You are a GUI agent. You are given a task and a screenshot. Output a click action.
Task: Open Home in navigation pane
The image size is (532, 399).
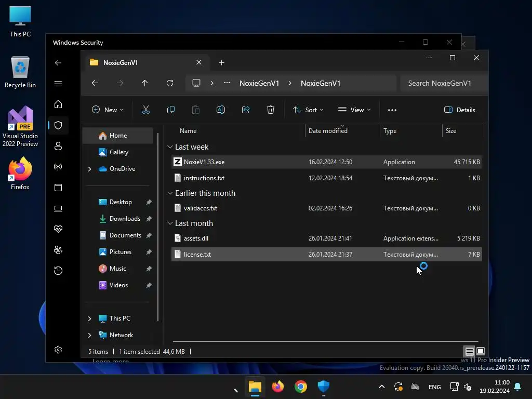(x=118, y=136)
